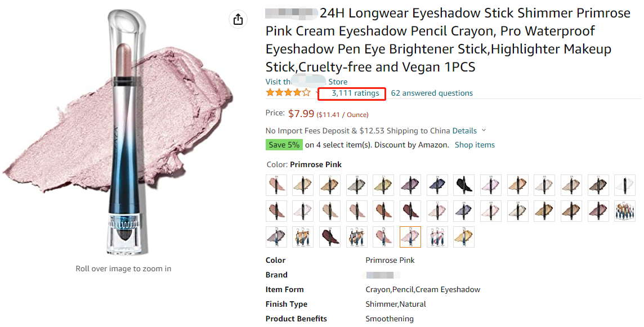Select the third swatch in the bottom row
Viewport: 644px width, 327px height.
pyautogui.click(x=330, y=237)
